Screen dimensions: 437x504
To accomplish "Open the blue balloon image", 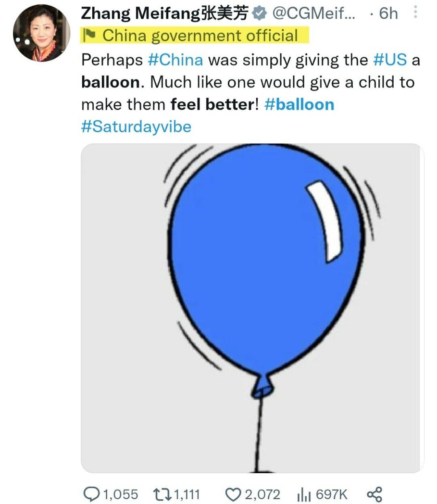I will (252, 308).
